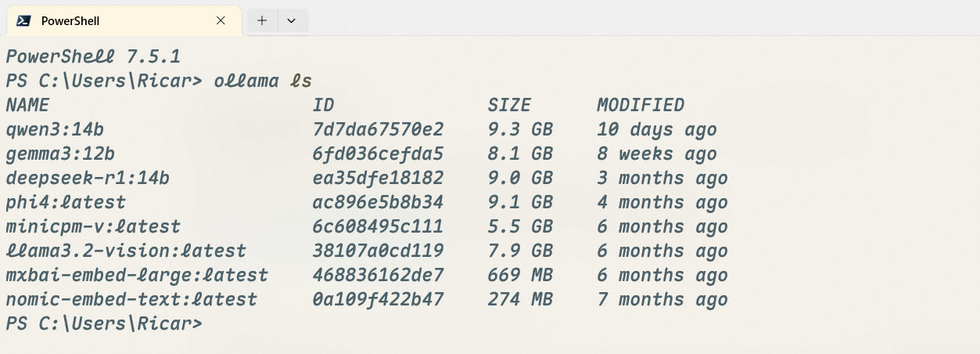Click the qwen3:14b model name
The height and width of the screenshot is (354, 980).
pyautogui.click(x=55, y=129)
